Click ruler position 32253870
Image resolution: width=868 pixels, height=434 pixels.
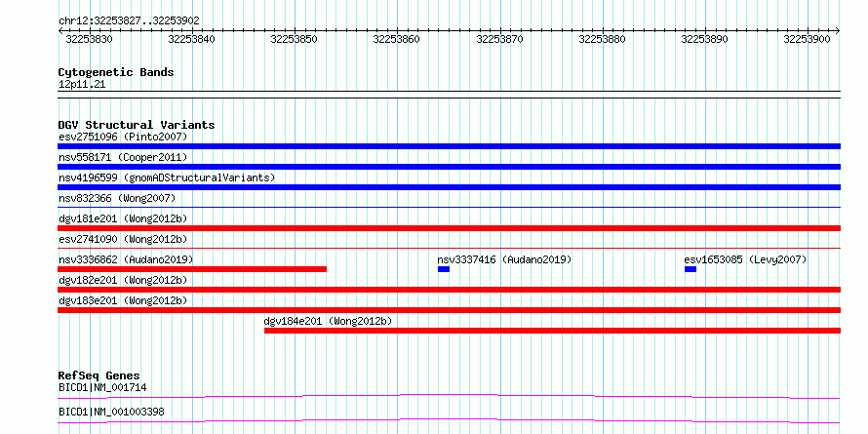(500, 39)
